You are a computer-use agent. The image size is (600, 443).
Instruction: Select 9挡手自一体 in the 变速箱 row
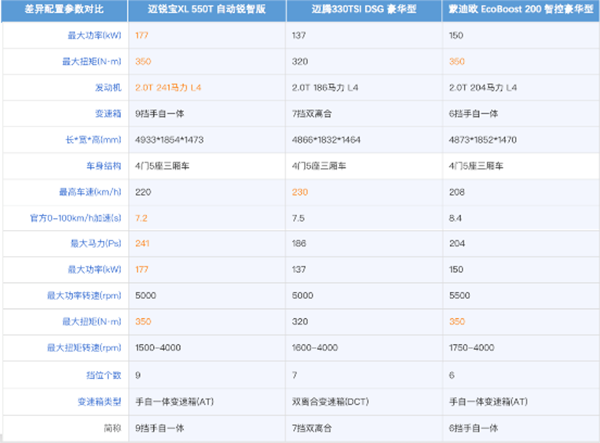tap(160, 114)
